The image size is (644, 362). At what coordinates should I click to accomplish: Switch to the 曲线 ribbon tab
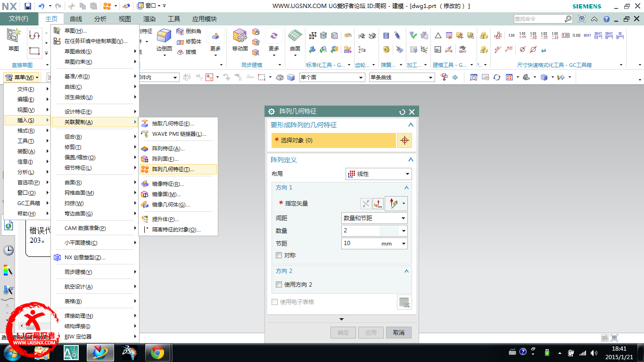[x=76, y=19]
